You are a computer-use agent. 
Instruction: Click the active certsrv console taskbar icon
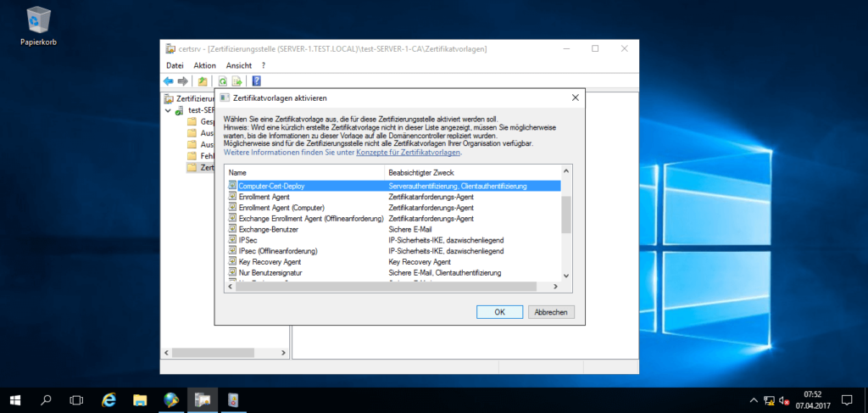[202, 399]
